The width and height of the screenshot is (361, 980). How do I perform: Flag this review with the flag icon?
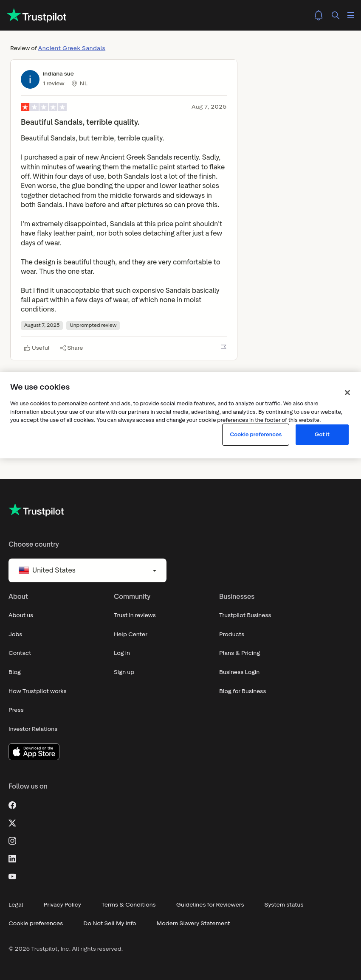(x=223, y=348)
